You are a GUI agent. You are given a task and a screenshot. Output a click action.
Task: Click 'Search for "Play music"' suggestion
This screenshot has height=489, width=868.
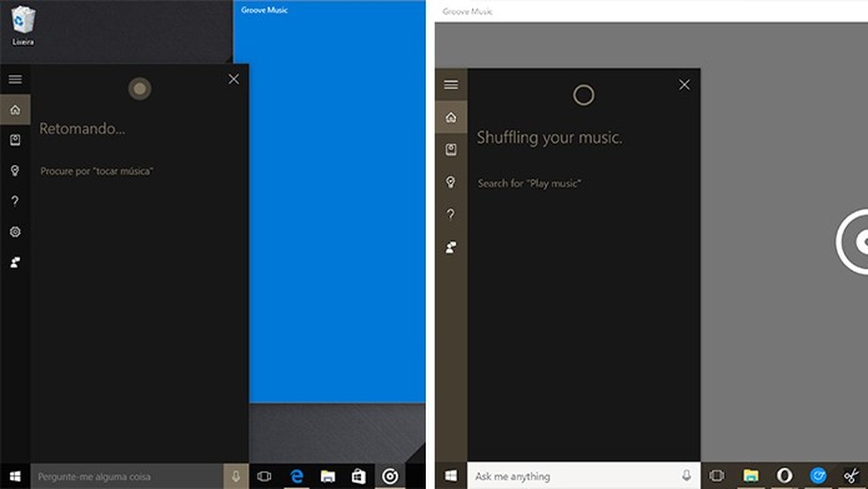point(529,184)
